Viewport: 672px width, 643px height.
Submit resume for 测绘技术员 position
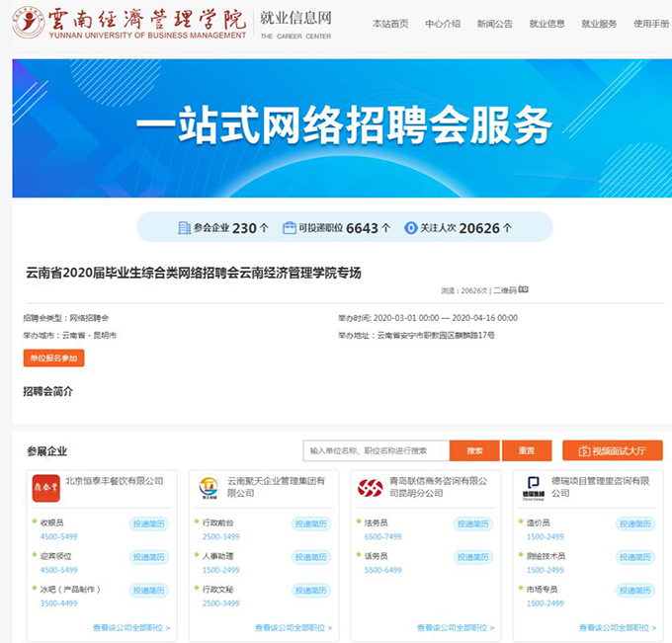(634, 557)
